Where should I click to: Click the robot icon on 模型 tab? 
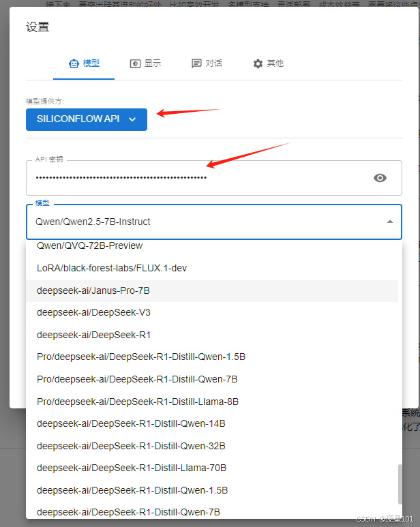click(x=74, y=63)
